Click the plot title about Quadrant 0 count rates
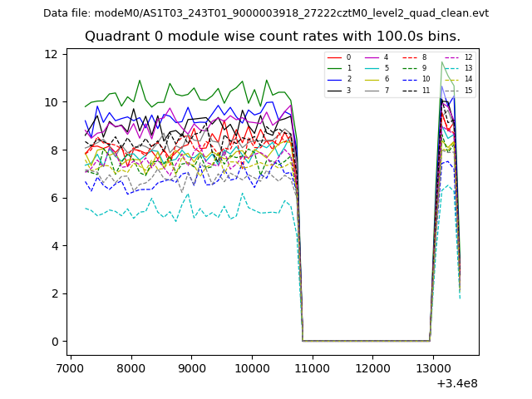 272,37
